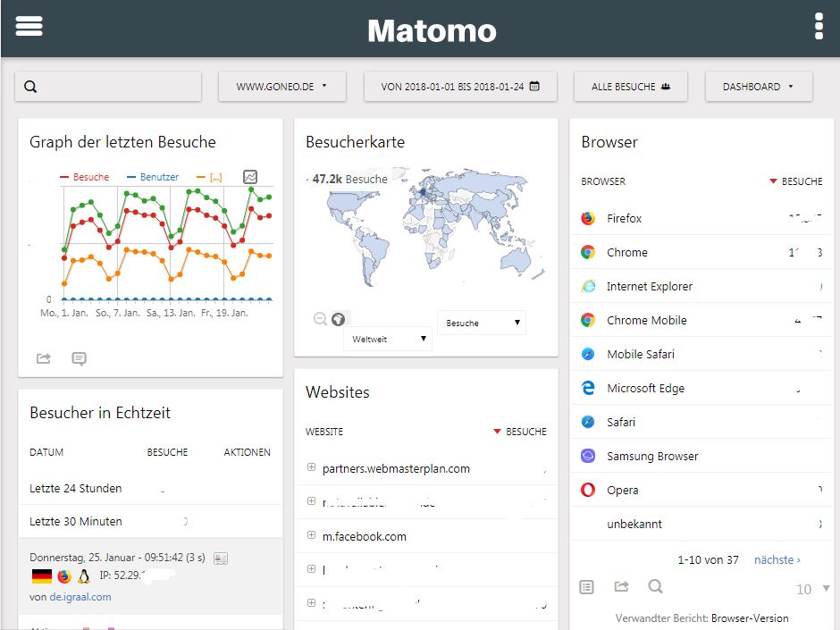The image size is (840, 630).
Task: Sort Websites table by Besuche column
Action: [520, 432]
